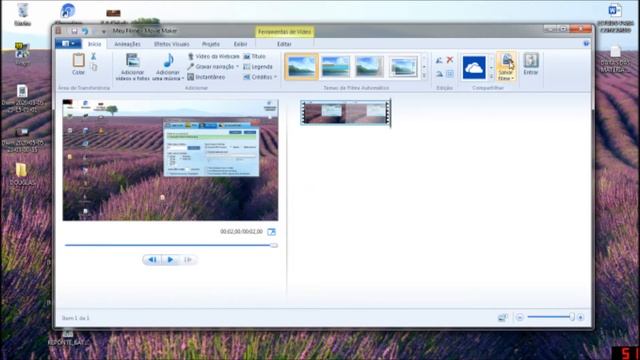Open the Word document icon on the desktop
This screenshot has height=360, width=640.
[615, 17]
